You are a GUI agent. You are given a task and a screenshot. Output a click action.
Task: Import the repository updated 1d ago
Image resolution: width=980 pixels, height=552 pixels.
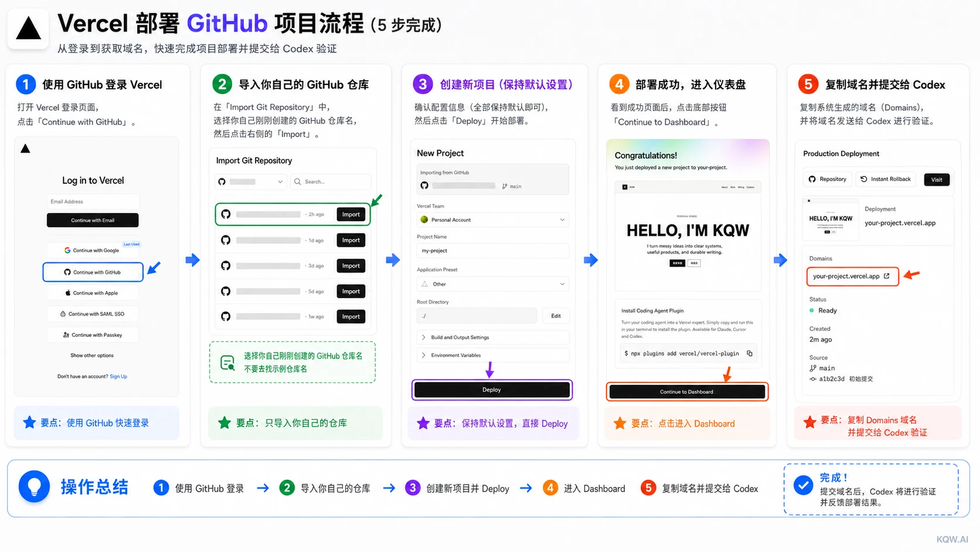click(x=351, y=240)
